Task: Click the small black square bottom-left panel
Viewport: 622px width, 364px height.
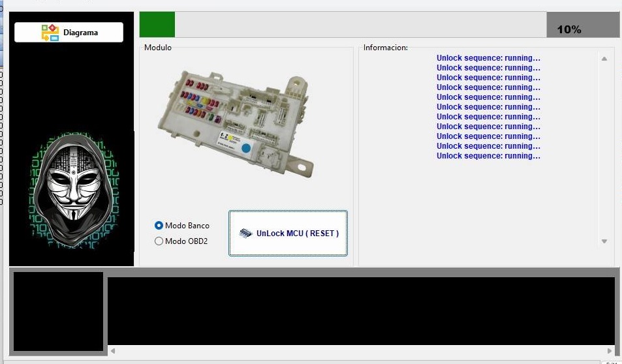Action: coord(58,311)
